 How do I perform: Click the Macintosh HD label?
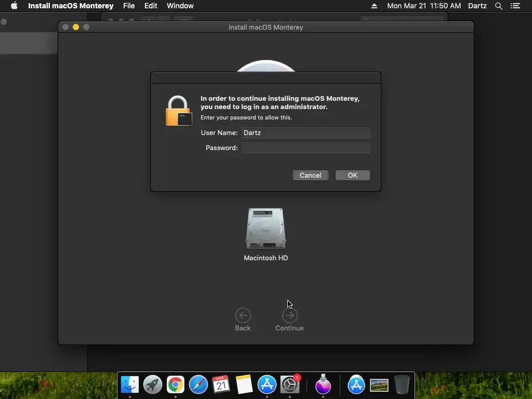tap(265, 258)
